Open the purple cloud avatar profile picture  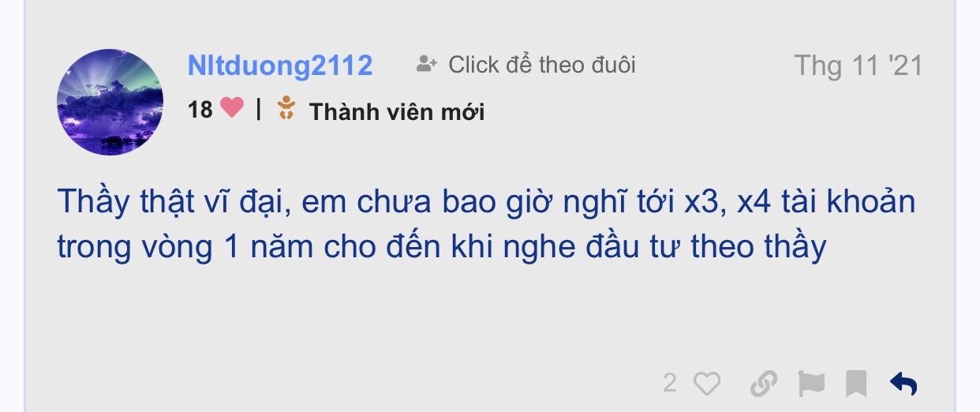(x=110, y=102)
